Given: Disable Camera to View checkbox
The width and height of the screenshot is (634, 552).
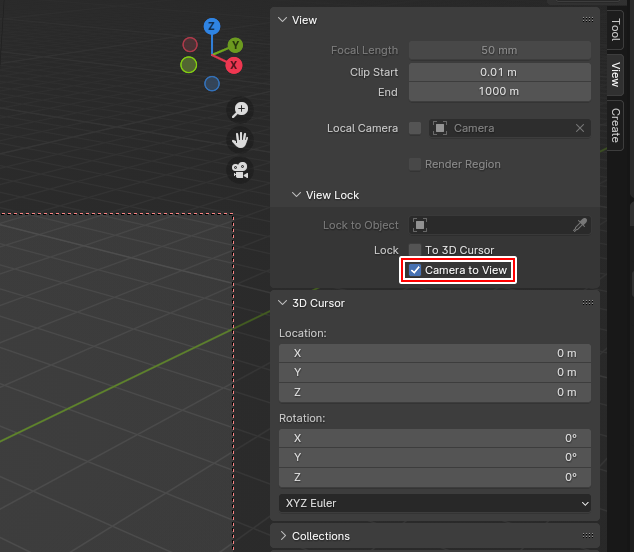Looking at the screenshot, I should click(415, 270).
